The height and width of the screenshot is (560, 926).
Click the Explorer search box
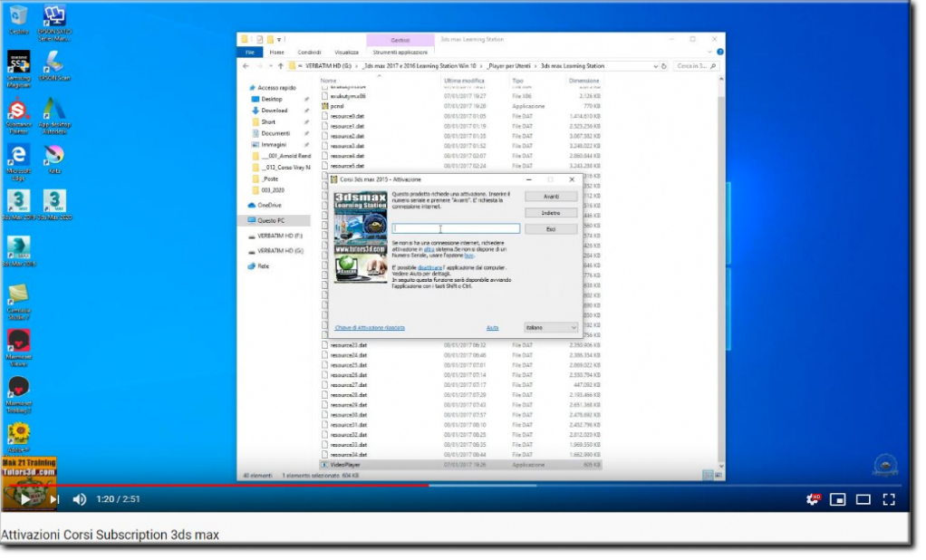click(x=696, y=66)
